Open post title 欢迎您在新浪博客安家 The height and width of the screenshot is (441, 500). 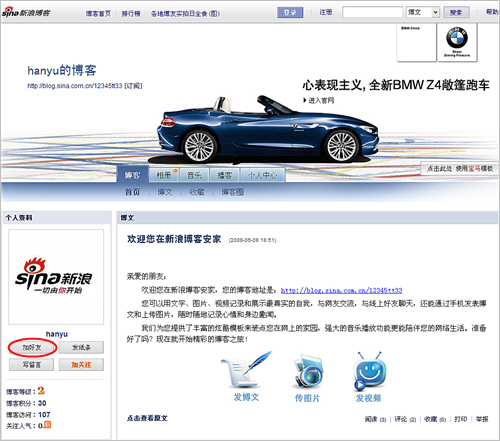(x=174, y=239)
